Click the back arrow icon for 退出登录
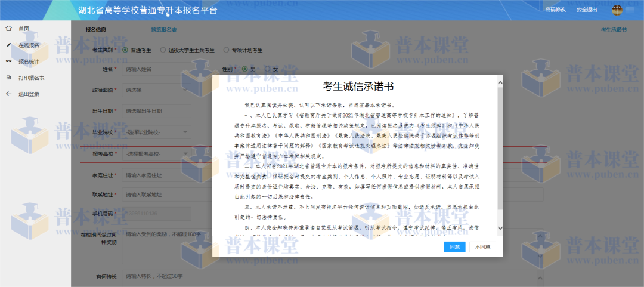The image size is (644, 287). pyautogui.click(x=8, y=94)
